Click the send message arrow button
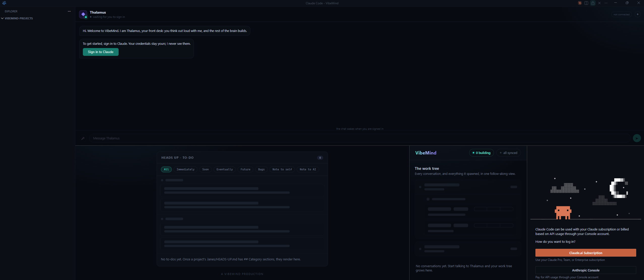This screenshot has width=644, height=280. pos(637,138)
